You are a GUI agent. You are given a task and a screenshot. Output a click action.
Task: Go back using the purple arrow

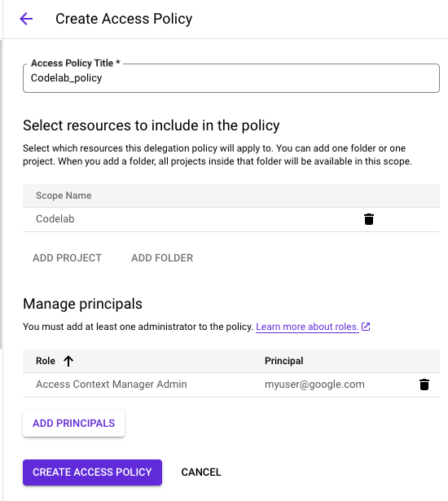point(26,19)
